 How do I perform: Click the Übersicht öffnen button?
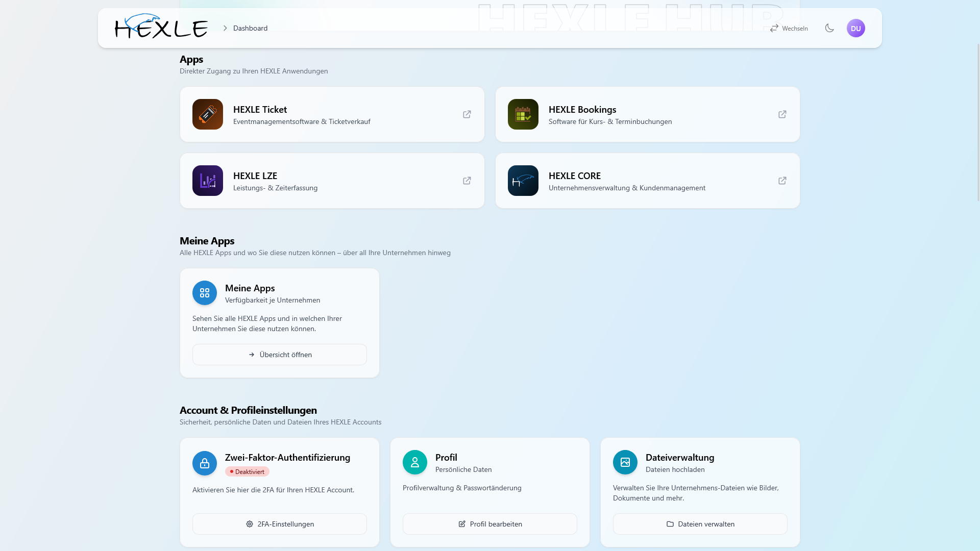tap(280, 355)
